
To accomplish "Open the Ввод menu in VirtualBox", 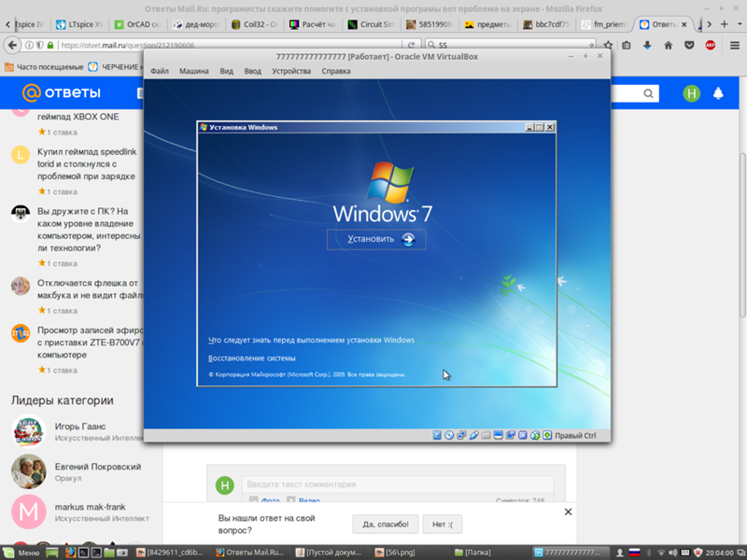I will coord(252,71).
